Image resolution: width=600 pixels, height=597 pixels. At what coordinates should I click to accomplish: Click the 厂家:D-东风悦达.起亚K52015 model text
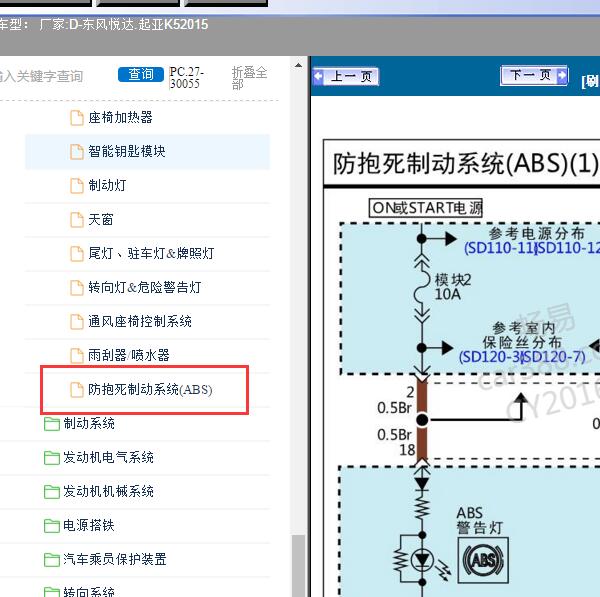[x=124, y=24]
